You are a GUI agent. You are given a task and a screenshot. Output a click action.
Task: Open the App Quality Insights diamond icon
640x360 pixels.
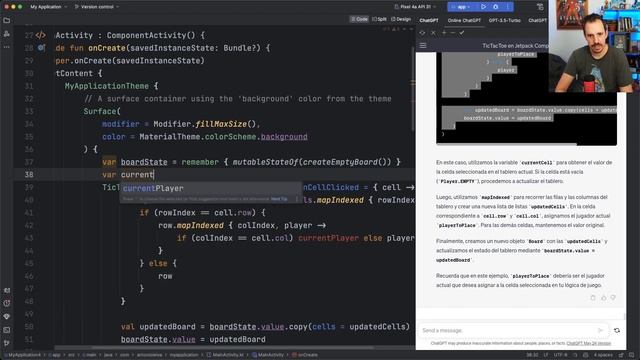click(7, 317)
